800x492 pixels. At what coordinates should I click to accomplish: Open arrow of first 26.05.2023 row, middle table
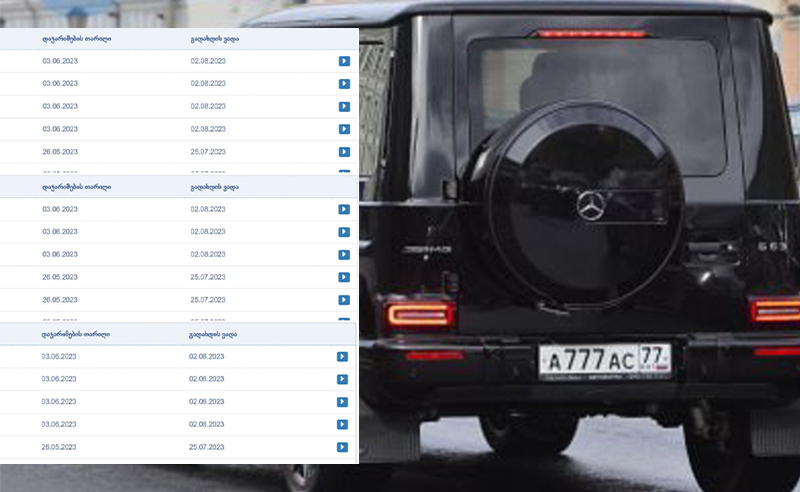pos(344,277)
